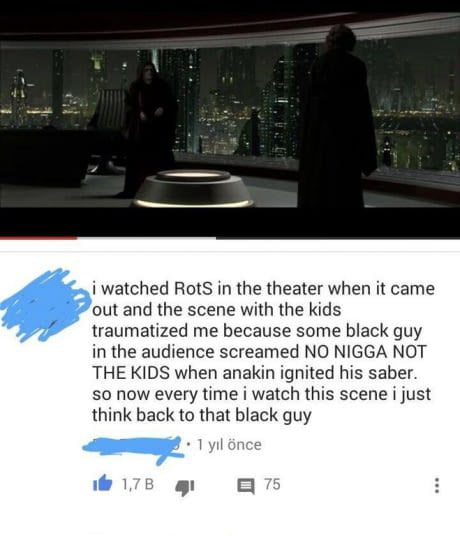Image resolution: width=460 pixels, height=536 pixels.
Task: Click the robed figure facing the window
Action: click(337, 116)
